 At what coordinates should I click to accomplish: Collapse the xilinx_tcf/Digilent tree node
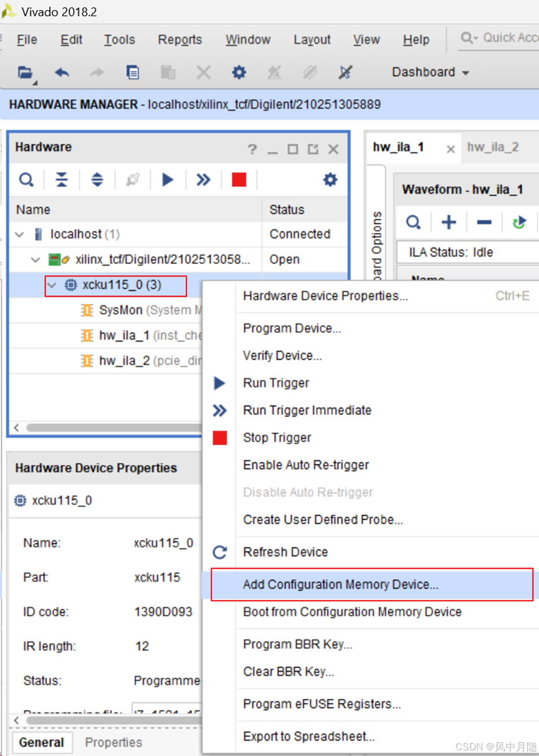[x=36, y=260]
